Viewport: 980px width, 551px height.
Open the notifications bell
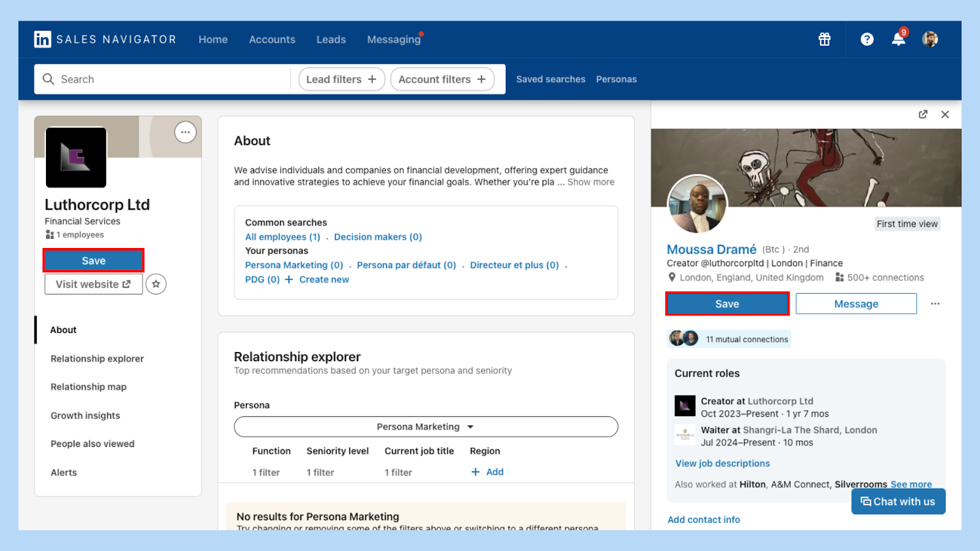click(899, 39)
